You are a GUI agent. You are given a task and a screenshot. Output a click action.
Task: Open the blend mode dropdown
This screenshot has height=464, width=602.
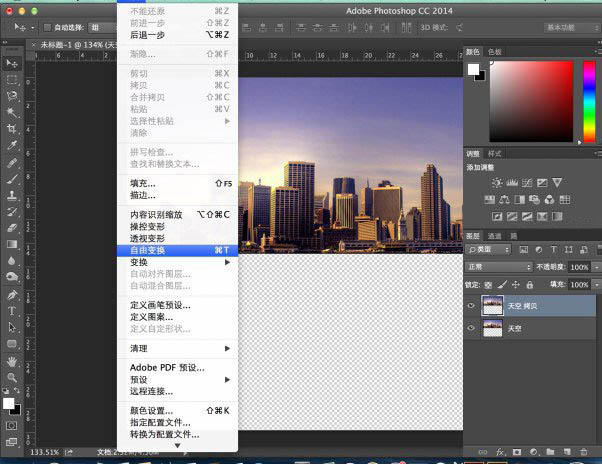pyautogui.click(x=499, y=267)
